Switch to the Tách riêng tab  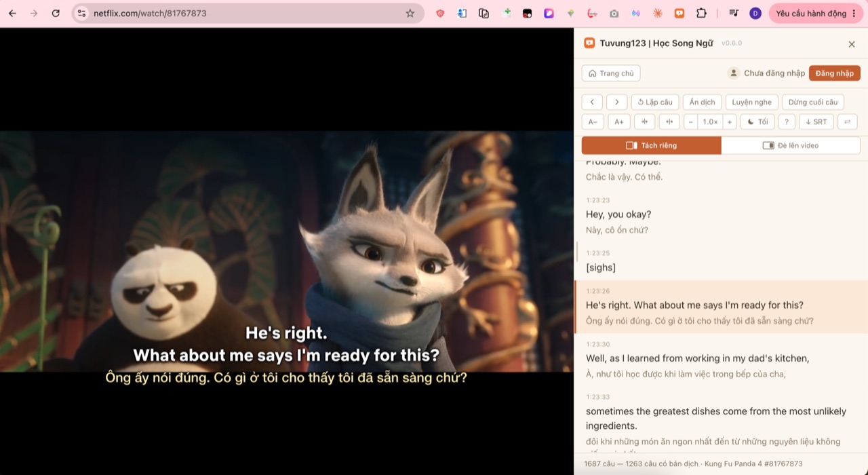[x=652, y=145]
